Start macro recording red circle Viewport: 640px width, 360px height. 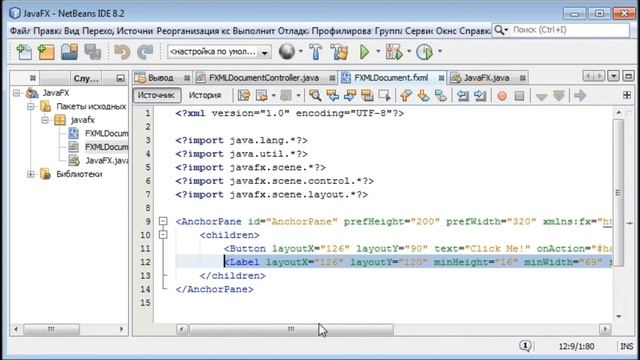502,96
